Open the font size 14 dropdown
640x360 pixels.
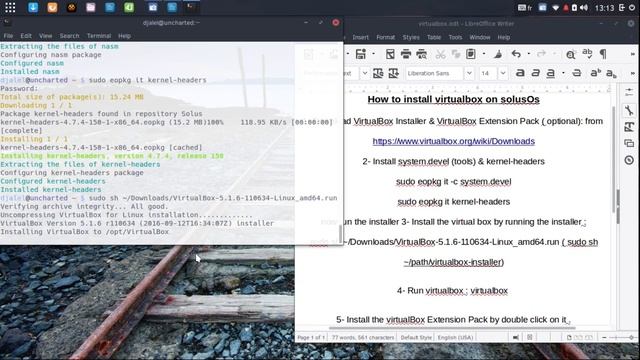(503, 73)
